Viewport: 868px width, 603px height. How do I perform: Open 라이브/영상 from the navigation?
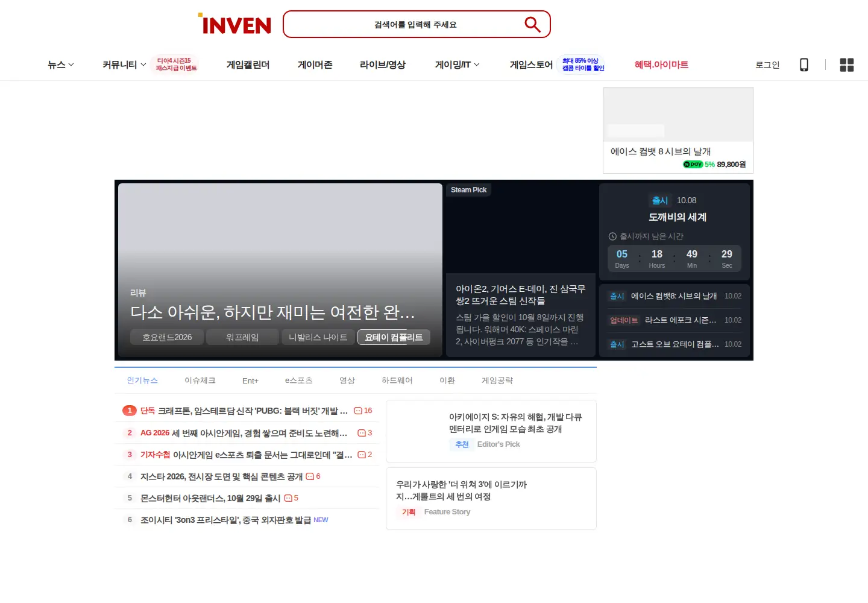pyautogui.click(x=383, y=65)
